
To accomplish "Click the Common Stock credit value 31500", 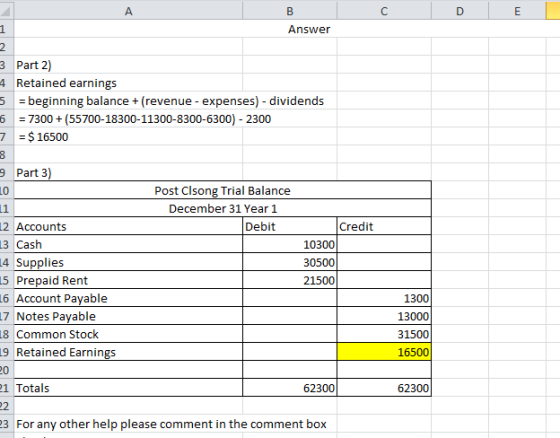I will pyautogui.click(x=384, y=334).
